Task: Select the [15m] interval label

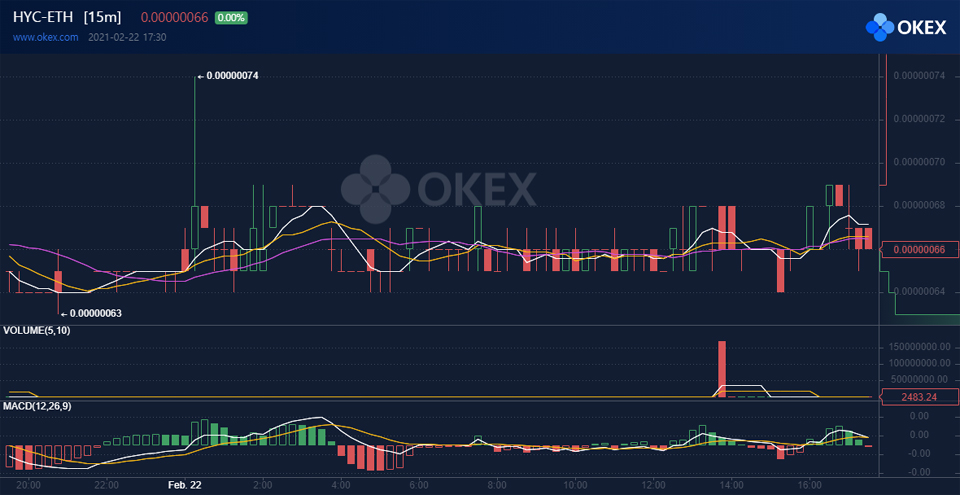Action: coord(103,18)
